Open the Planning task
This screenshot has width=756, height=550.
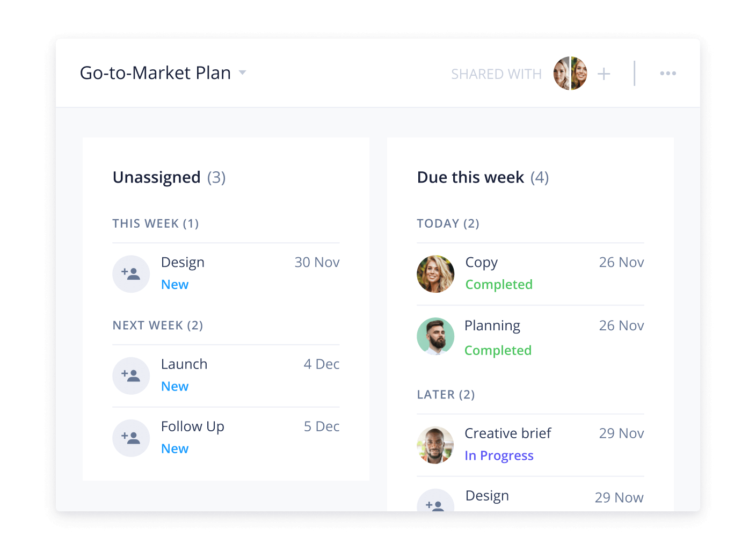[492, 326]
